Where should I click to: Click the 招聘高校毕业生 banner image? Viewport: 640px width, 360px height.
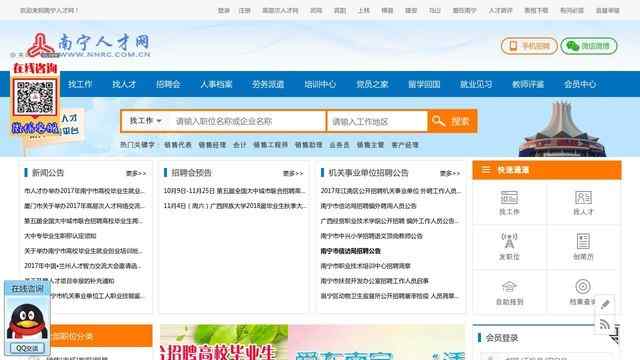coord(224,342)
